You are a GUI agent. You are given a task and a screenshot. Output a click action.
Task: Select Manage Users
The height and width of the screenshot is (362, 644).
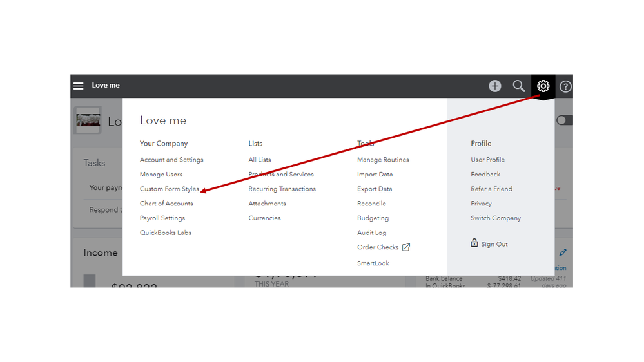click(x=161, y=175)
